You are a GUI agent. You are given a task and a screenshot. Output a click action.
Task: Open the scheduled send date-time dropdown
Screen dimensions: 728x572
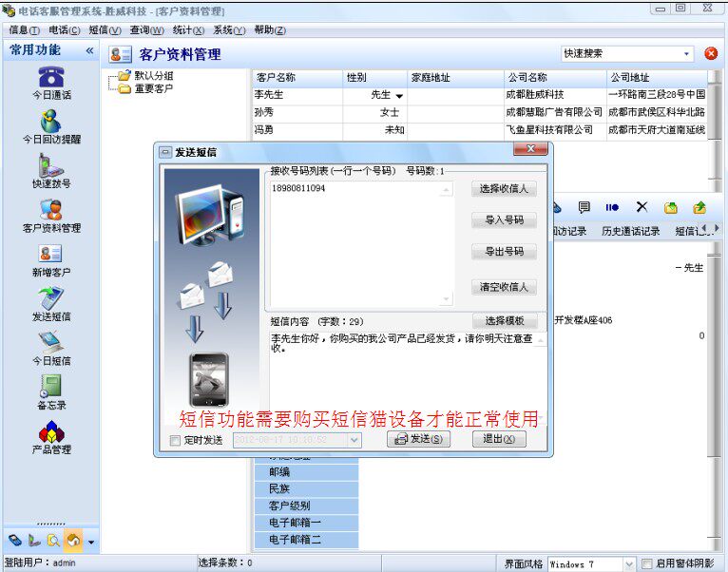354,440
